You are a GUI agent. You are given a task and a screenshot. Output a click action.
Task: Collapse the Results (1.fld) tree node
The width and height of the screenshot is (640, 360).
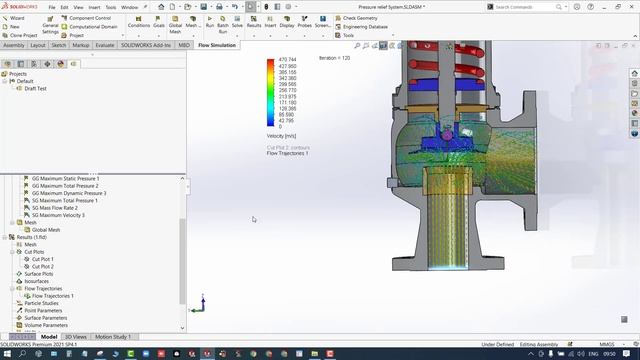(5, 237)
